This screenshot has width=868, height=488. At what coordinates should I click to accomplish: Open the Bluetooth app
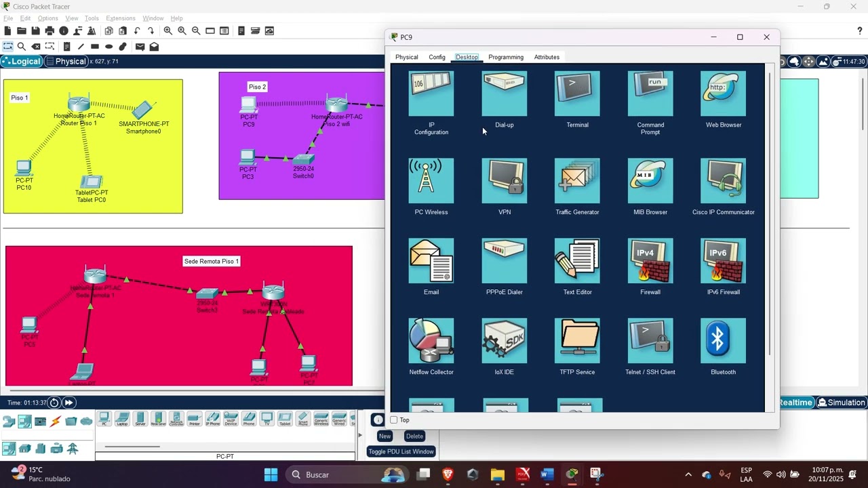pyautogui.click(x=724, y=341)
